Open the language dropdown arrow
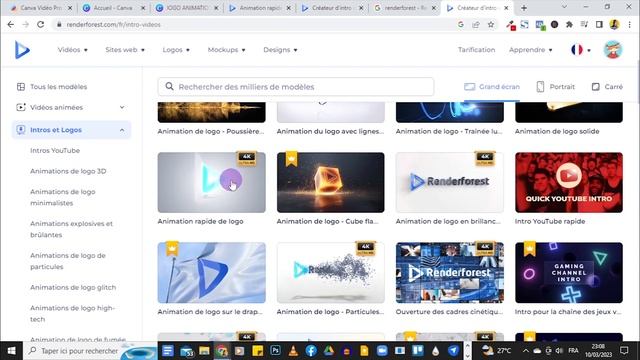 click(x=589, y=50)
